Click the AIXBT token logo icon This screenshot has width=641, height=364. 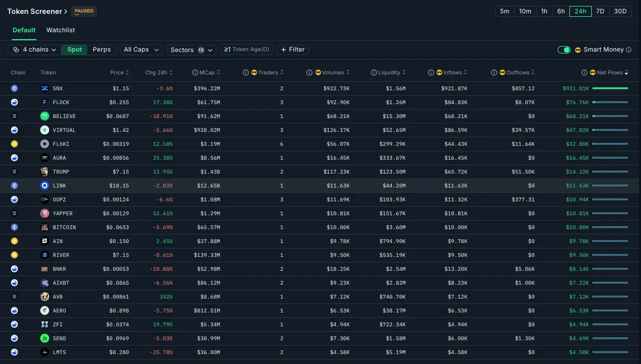click(x=45, y=283)
